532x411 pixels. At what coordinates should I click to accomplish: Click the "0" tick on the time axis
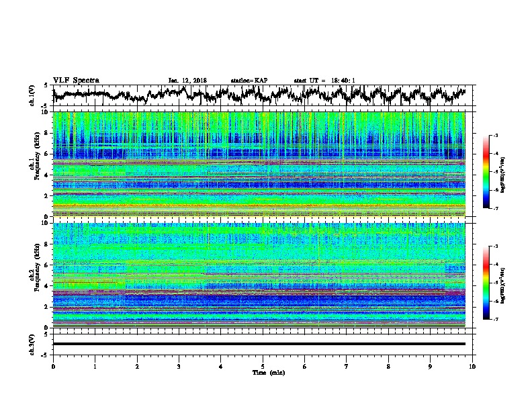click(53, 367)
